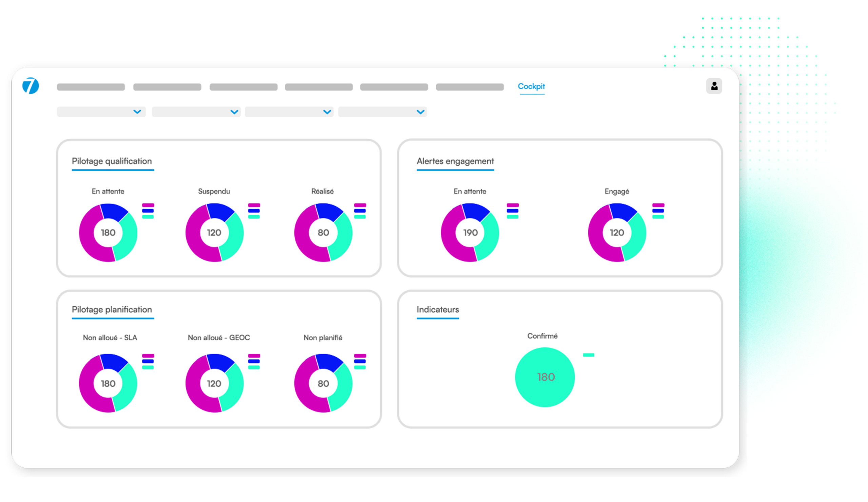Screen dimensions: 868x502
Task: Open the Alertes engagement heading
Action: click(455, 161)
